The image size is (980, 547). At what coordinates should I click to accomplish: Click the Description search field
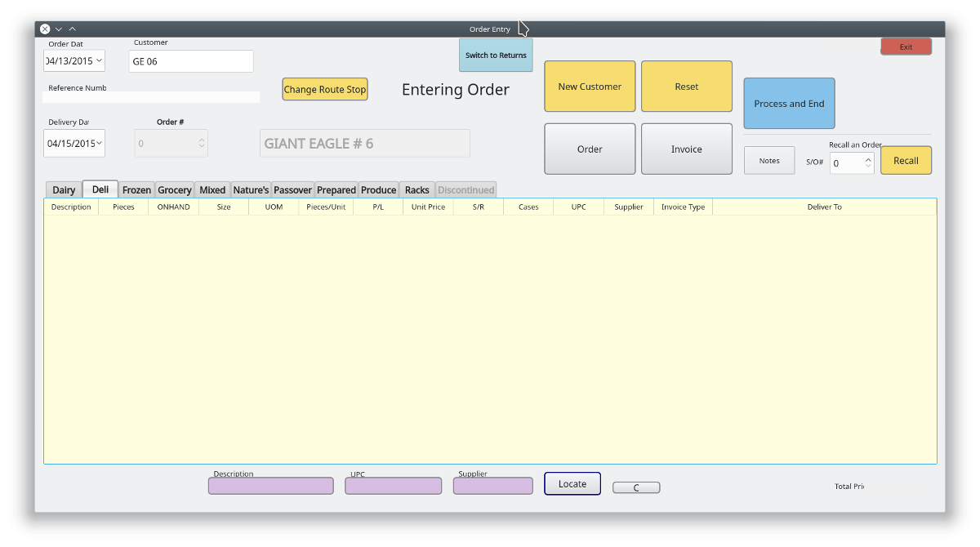pos(271,486)
